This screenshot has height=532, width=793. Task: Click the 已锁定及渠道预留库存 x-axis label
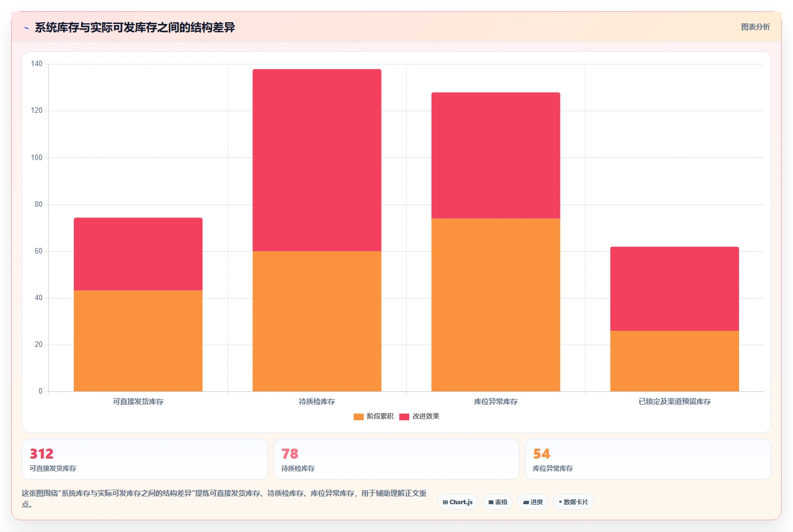point(675,401)
